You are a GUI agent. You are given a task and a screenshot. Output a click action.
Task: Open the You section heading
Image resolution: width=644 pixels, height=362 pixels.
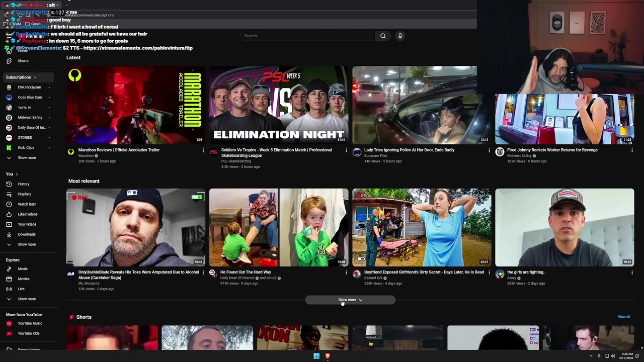click(12, 174)
